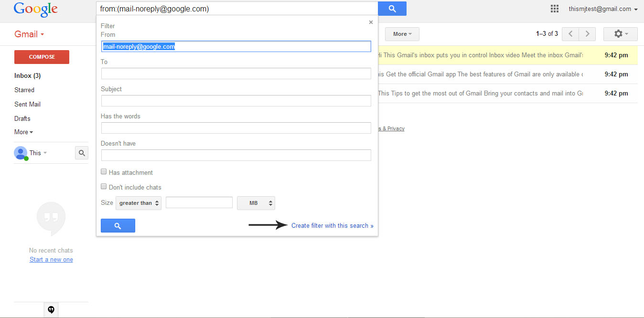
Task: Open the email 'Tips to get the most out of Gmail'
Action: pos(508,94)
